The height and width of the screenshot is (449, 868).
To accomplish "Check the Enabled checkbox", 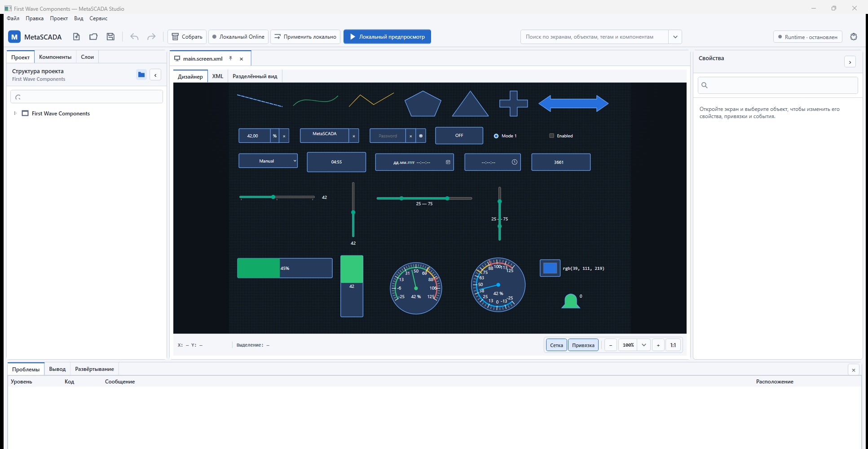I will pyautogui.click(x=551, y=136).
